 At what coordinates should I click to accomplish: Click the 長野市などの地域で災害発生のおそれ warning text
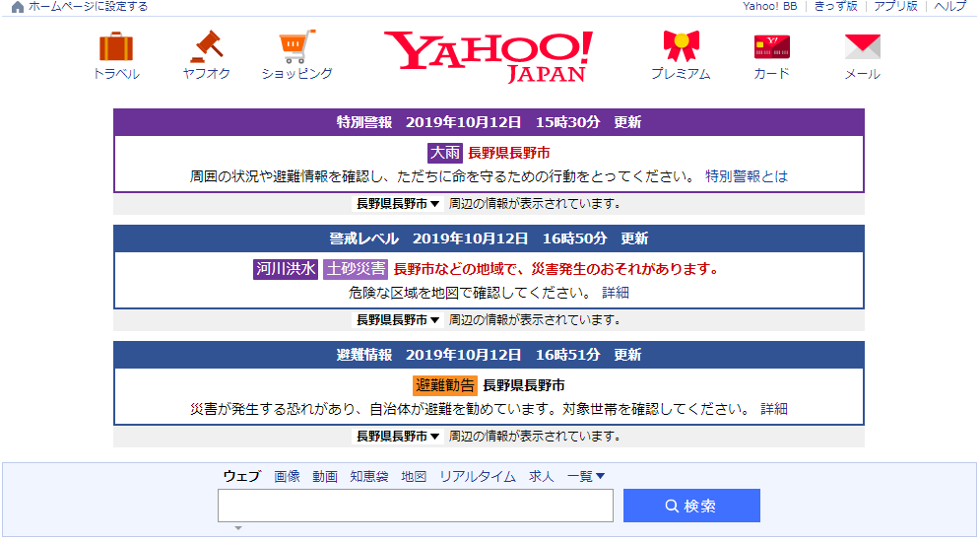(x=556, y=269)
